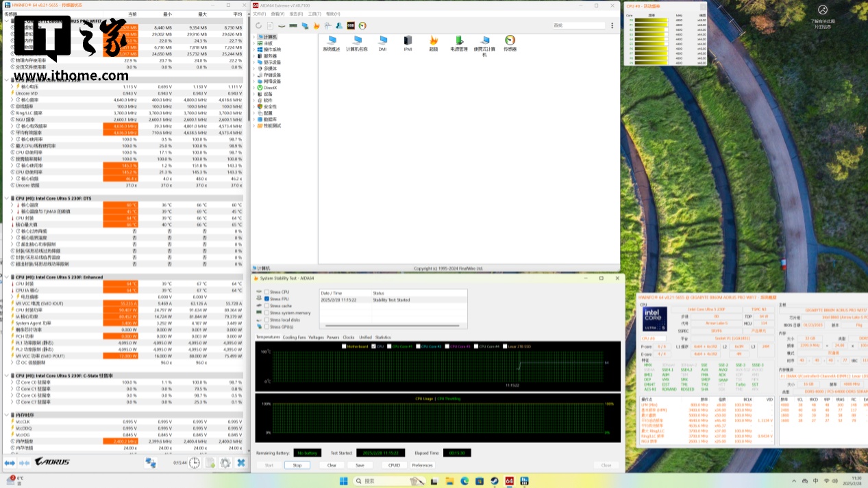Uncheck the Stress FPU checkbox
Viewport: 868px width, 488px height.
coord(267,299)
